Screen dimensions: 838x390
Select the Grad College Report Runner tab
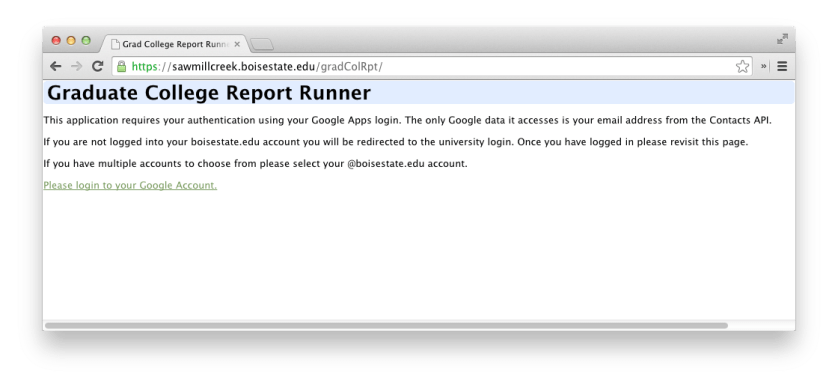point(174,44)
